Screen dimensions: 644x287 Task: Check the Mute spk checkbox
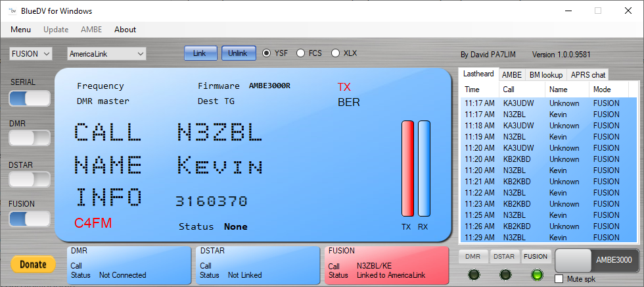(x=559, y=280)
